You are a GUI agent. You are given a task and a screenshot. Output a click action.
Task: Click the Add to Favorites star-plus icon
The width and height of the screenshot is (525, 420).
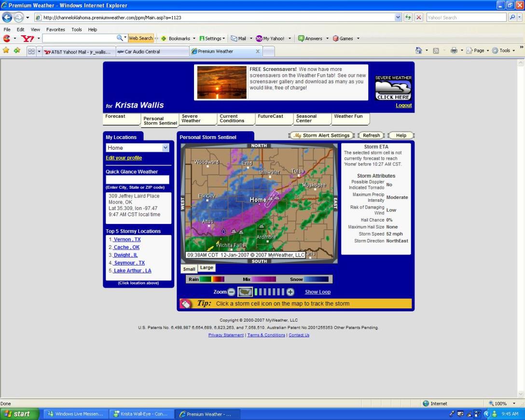tap(17, 51)
